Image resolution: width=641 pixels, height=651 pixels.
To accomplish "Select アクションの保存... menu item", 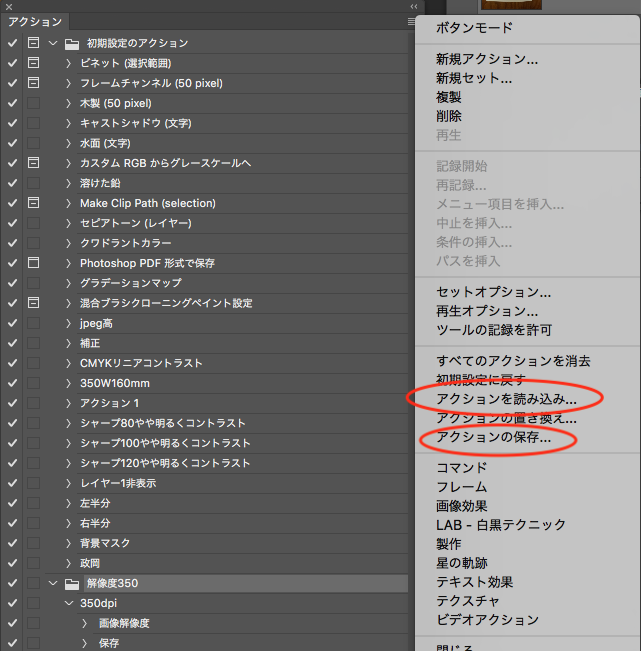I will click(493, 438).
